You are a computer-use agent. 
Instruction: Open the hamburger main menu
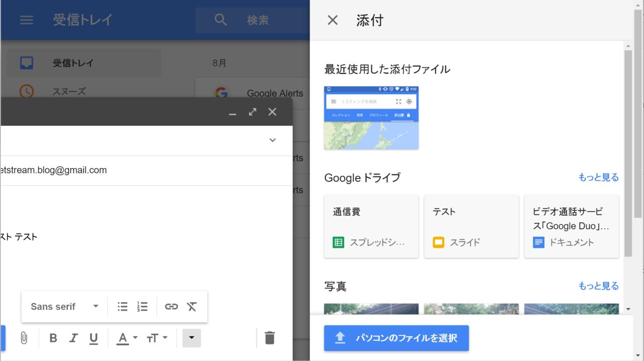point(26,20)
